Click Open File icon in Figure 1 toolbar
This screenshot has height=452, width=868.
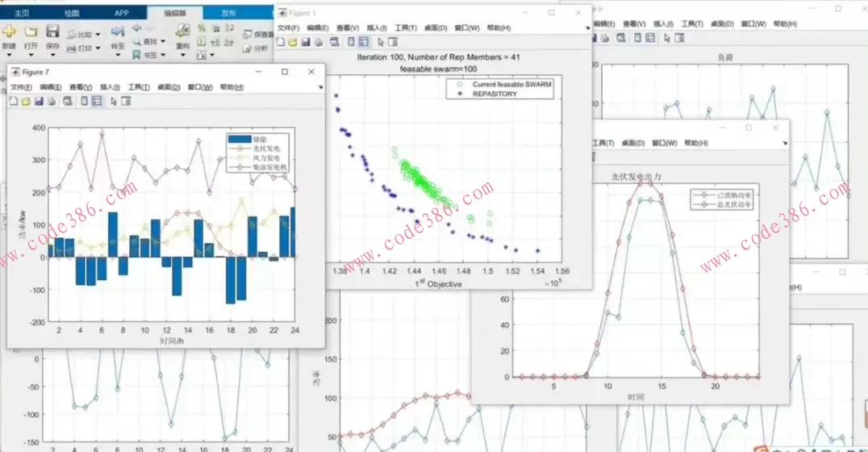[x=293, y=42]
